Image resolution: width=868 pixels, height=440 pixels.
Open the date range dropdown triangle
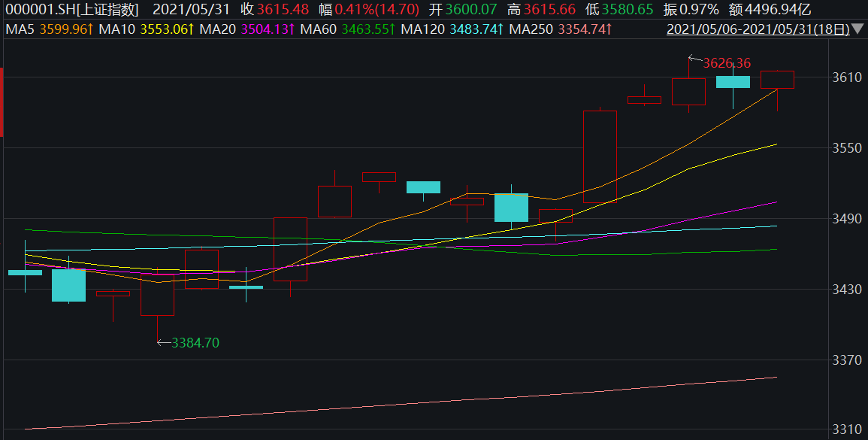point(858,29)
